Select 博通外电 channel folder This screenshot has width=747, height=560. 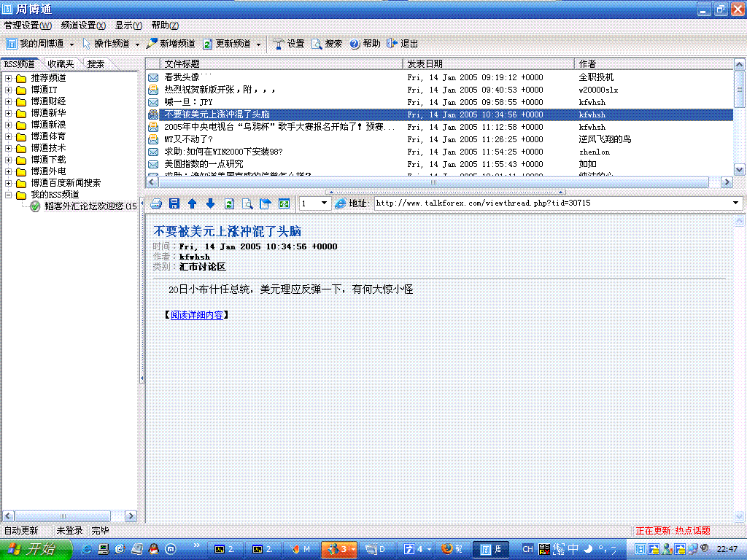pos(48,171)
